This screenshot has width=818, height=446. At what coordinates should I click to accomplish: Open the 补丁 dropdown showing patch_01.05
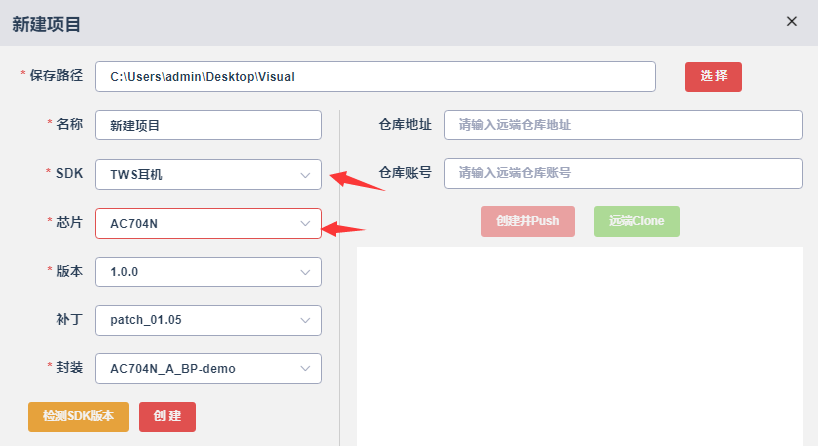point(208,320)
